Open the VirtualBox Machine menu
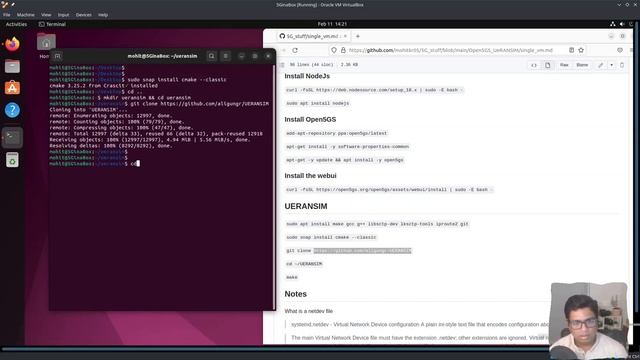This screenshot has height=360, width=640. (x=26, y=15)
